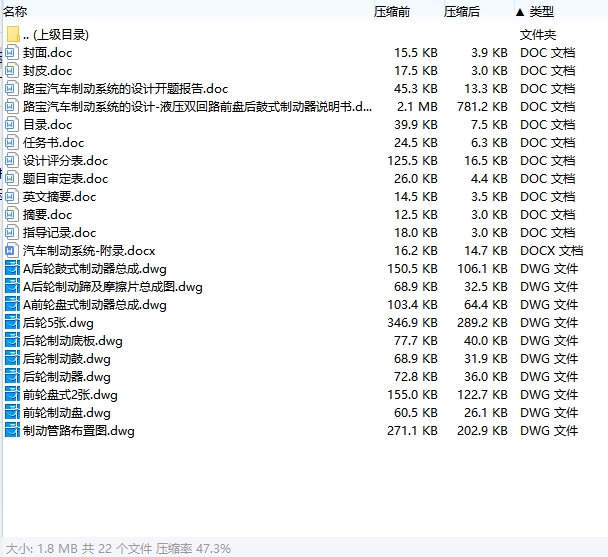
Task: Select the file name 设计评分表.doc
Action: pos(65,161)
